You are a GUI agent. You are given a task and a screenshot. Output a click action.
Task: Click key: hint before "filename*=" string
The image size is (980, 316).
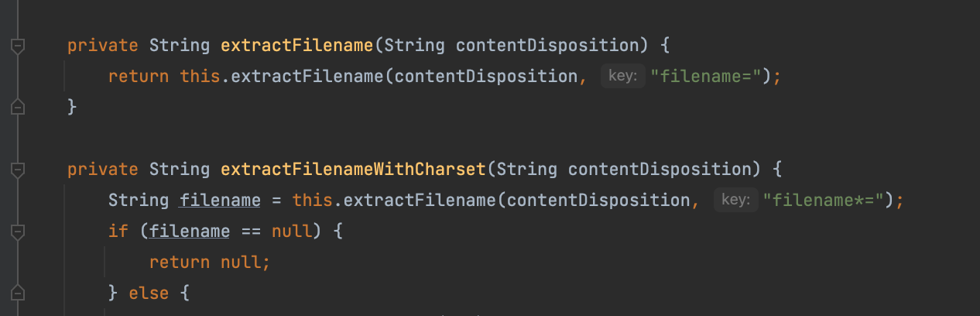(735, 200)
